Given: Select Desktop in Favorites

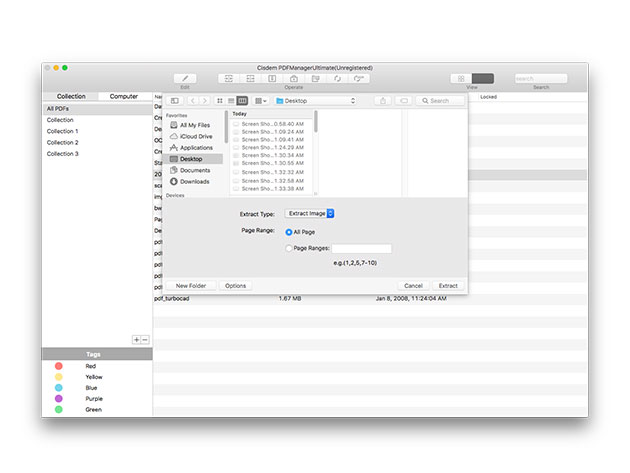Looking at the screenshot, I should [195, 159].
